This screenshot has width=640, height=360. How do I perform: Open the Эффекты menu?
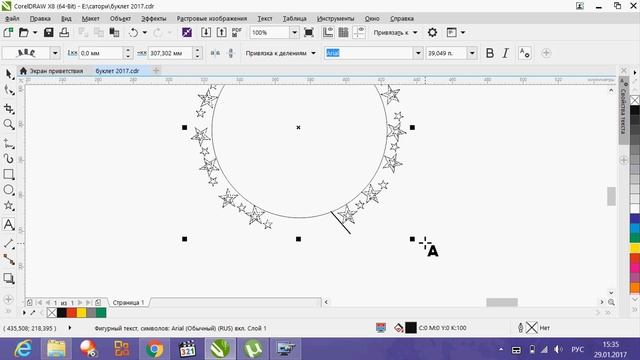[x=153, y=18]
